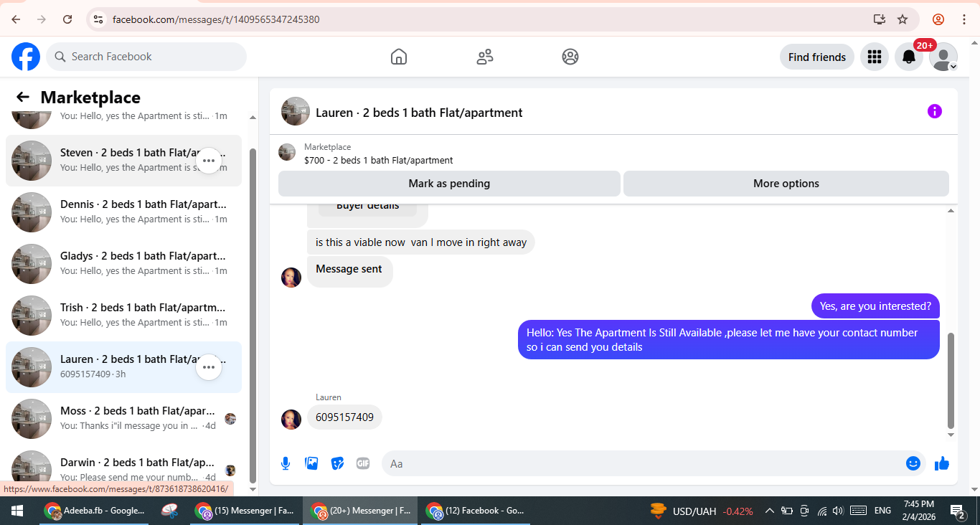The width and height of the screenshot is (980, 525).
Task: Show hidden system tray icons chevron
Action: (769, 511)
